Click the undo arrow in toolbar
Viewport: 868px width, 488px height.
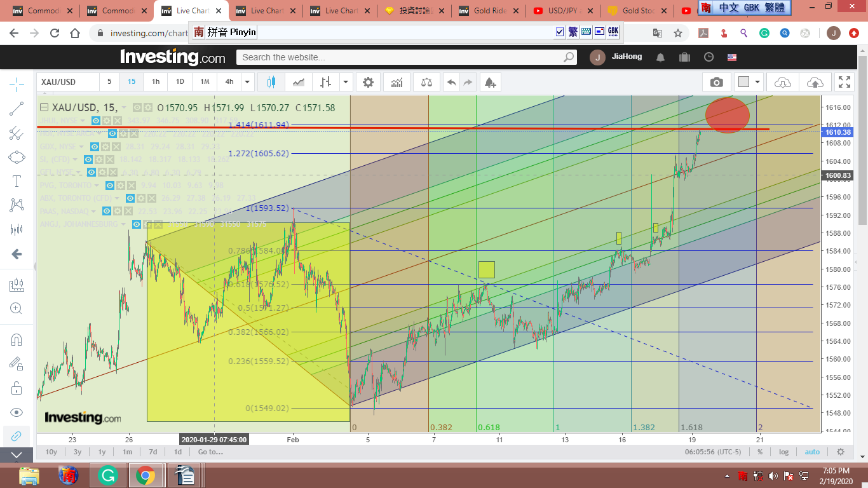[451, 82]
